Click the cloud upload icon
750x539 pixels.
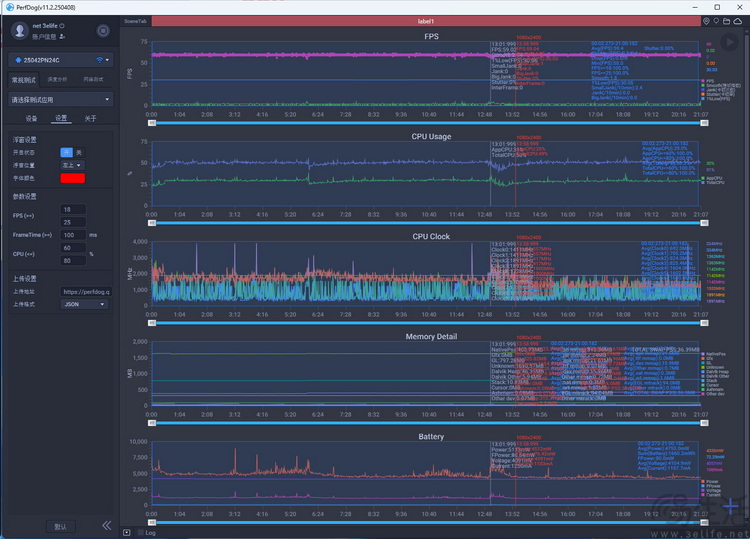(737, 20)
